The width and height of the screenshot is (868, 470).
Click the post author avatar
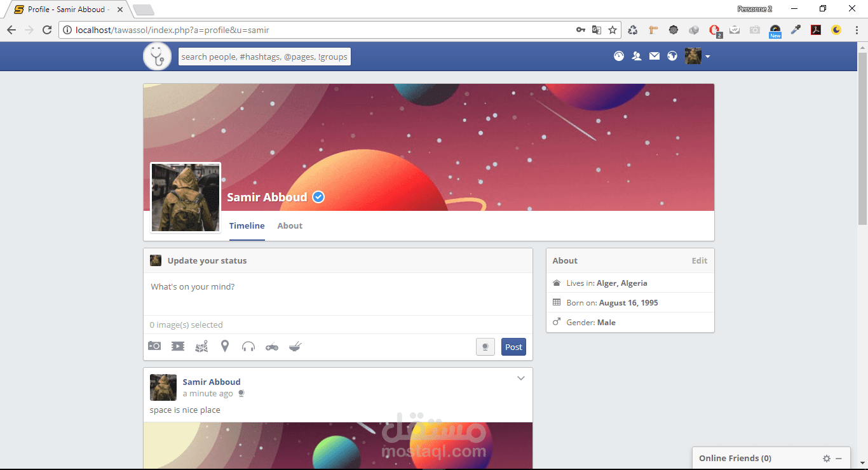163,387
